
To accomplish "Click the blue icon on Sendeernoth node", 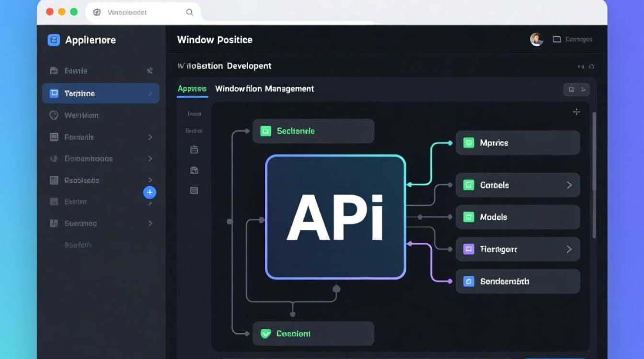I will [468, 281].
